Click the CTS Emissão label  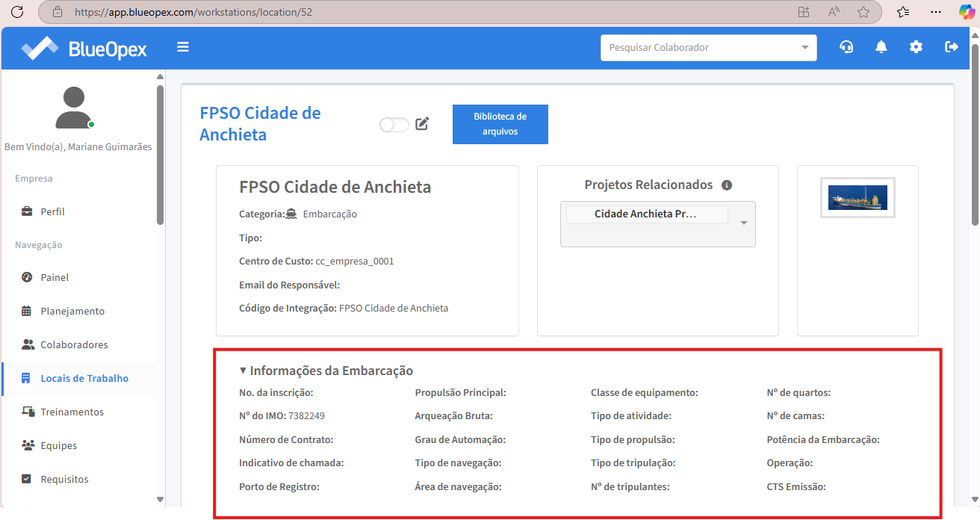(x=796, y=486)
